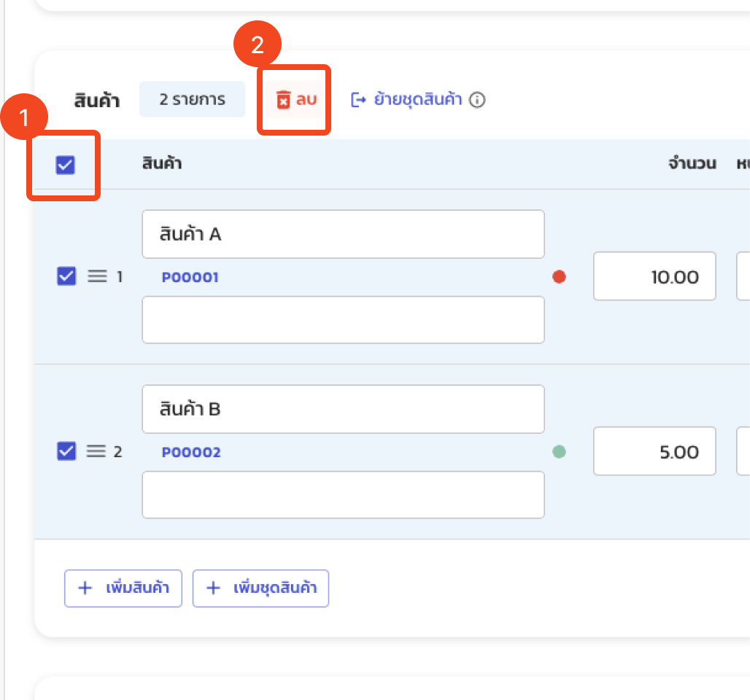This screenshot has height=700, width=750.
Task: Click the empty description field under P00001
Action: point(343,320)
